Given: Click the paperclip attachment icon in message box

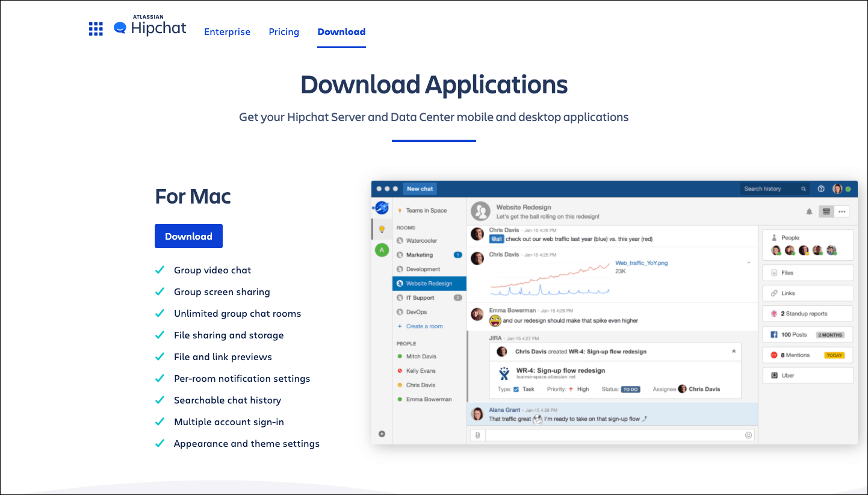Looking at the screenshot, I should point(477,434).
